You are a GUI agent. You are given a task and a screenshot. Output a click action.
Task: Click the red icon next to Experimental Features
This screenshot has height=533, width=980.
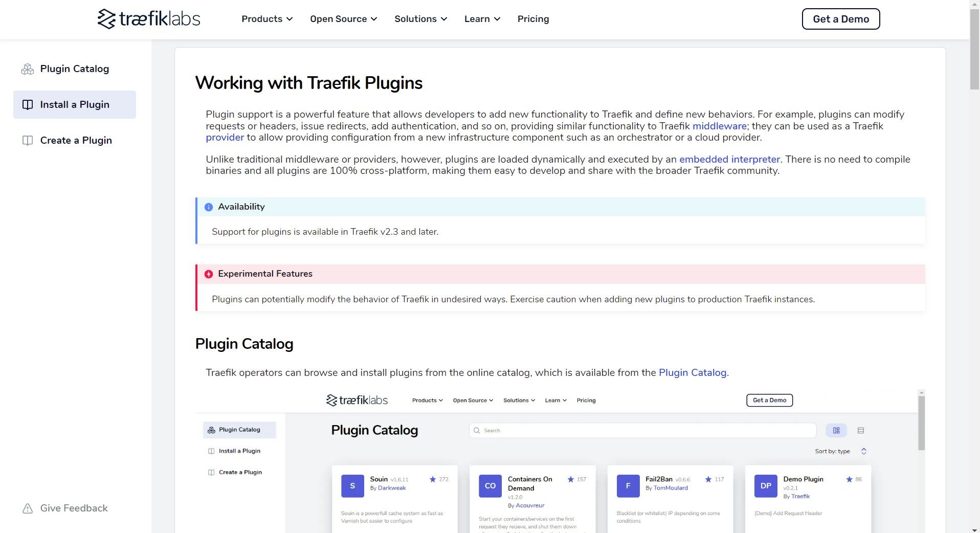click(x=209, y=274)
